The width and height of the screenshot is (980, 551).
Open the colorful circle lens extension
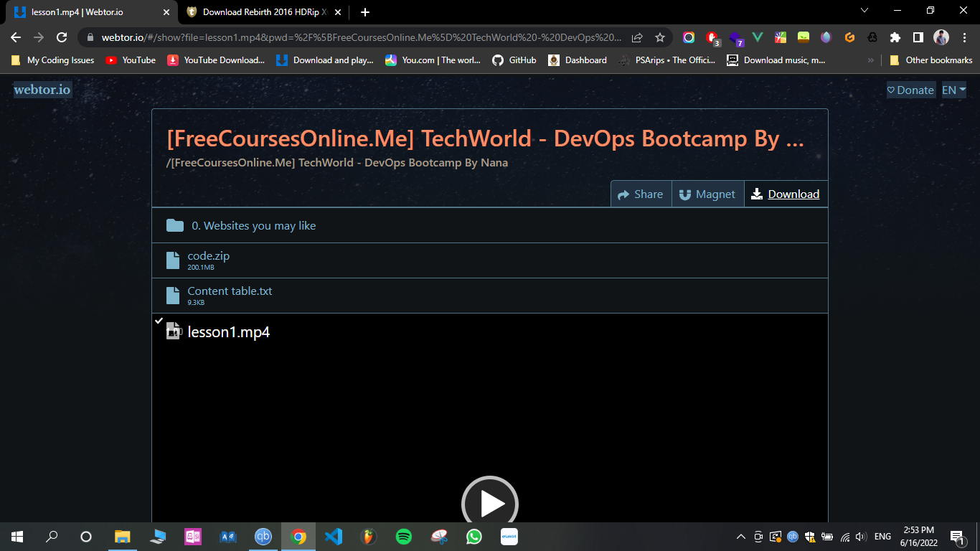coord(689,37)
